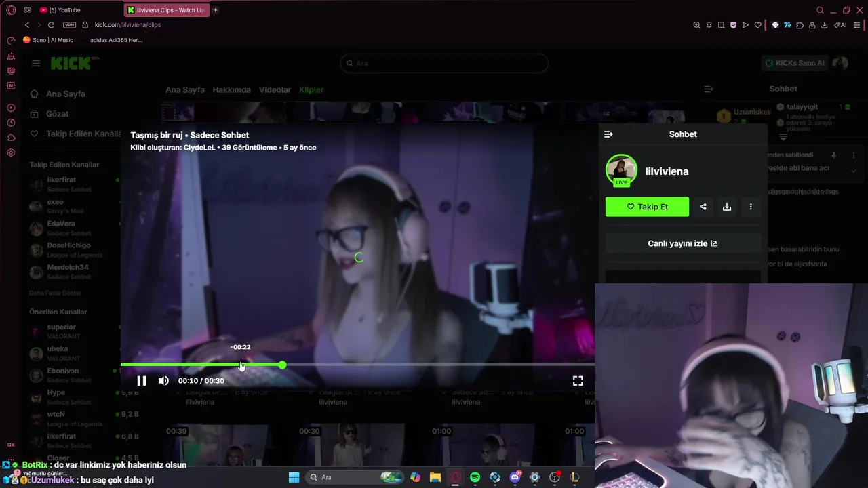Go back in browser history

point(27,25)
